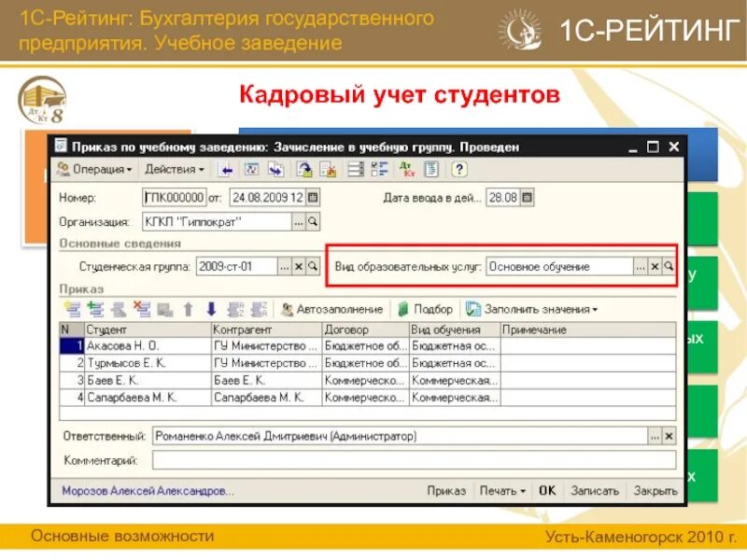Click the blue left-arrow toolbar icon
747x560 pixels.
(227, 170)
